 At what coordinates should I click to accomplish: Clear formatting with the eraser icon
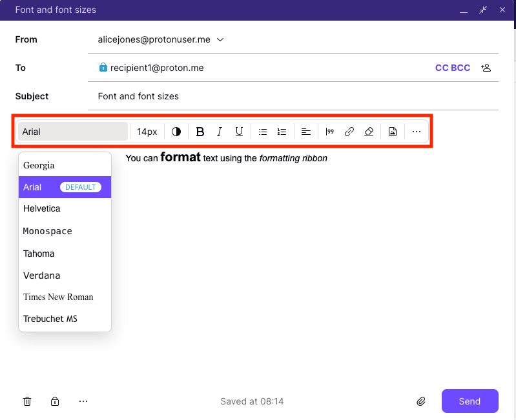tap(369, 132)
